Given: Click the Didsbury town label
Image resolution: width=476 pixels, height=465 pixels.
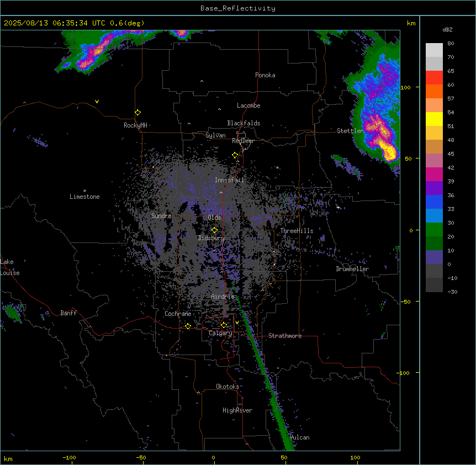Looking at the screenshot, I should (x=211, y=238).
